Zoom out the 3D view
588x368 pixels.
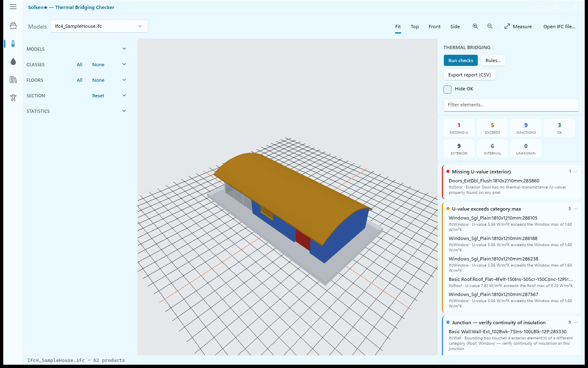(x=490, y=26)
